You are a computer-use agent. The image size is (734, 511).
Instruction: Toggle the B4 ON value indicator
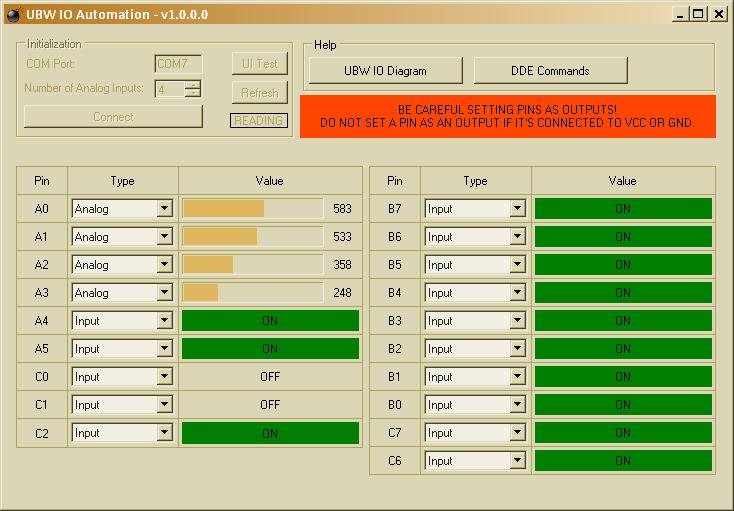tap(623, 293)
